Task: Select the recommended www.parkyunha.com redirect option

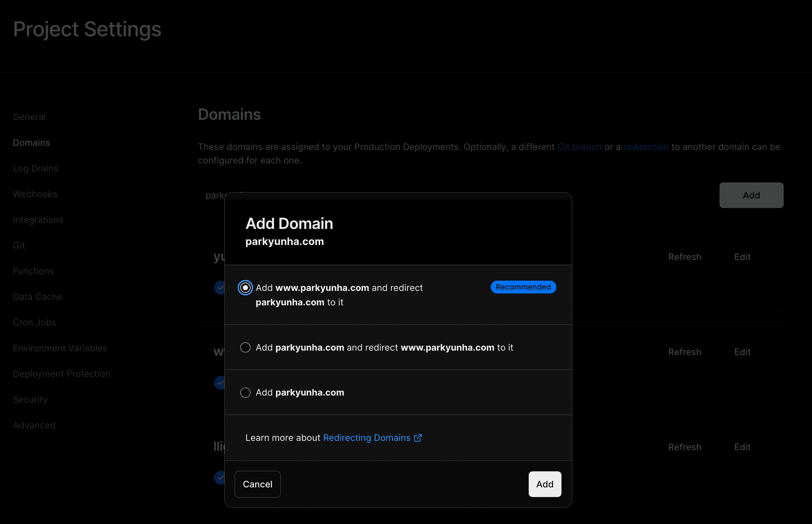Action: coord(245,288)
